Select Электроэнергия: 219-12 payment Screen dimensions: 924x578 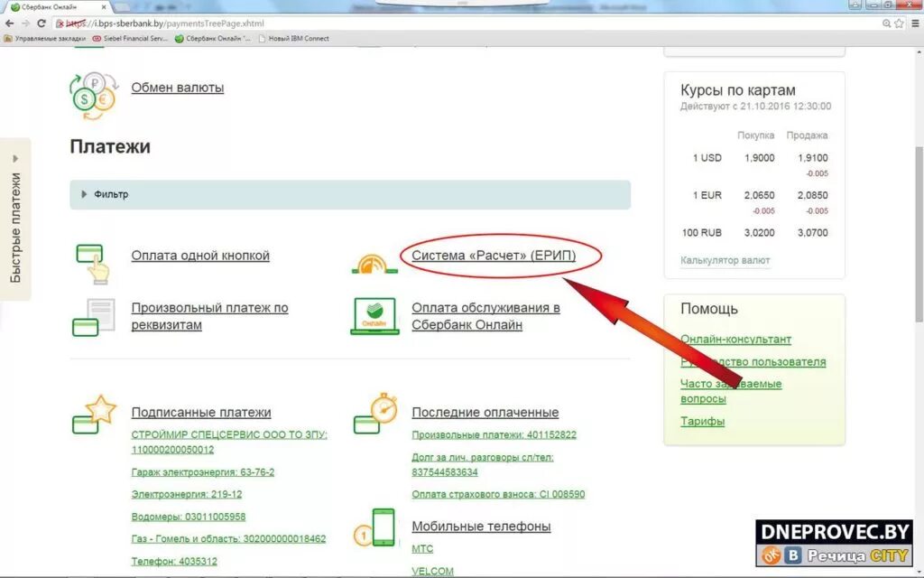point(186,494)
